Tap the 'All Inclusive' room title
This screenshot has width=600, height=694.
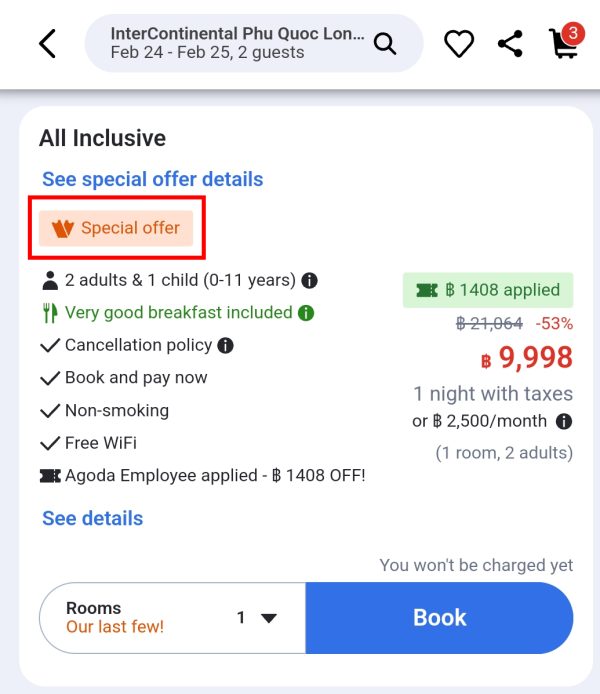pos(103,138)
